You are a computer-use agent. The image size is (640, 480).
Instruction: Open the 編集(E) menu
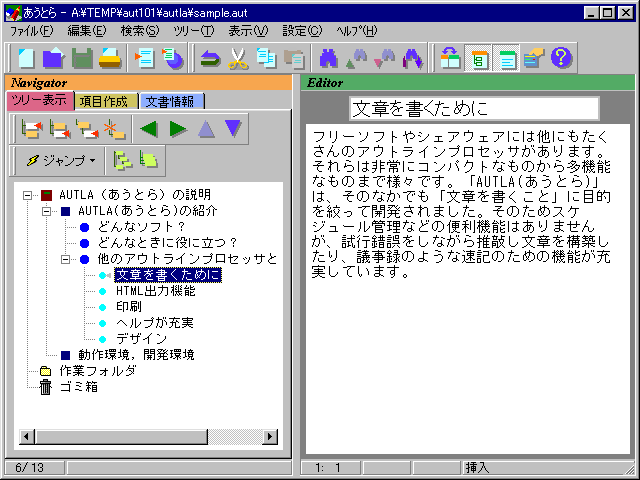click(87, 31)
